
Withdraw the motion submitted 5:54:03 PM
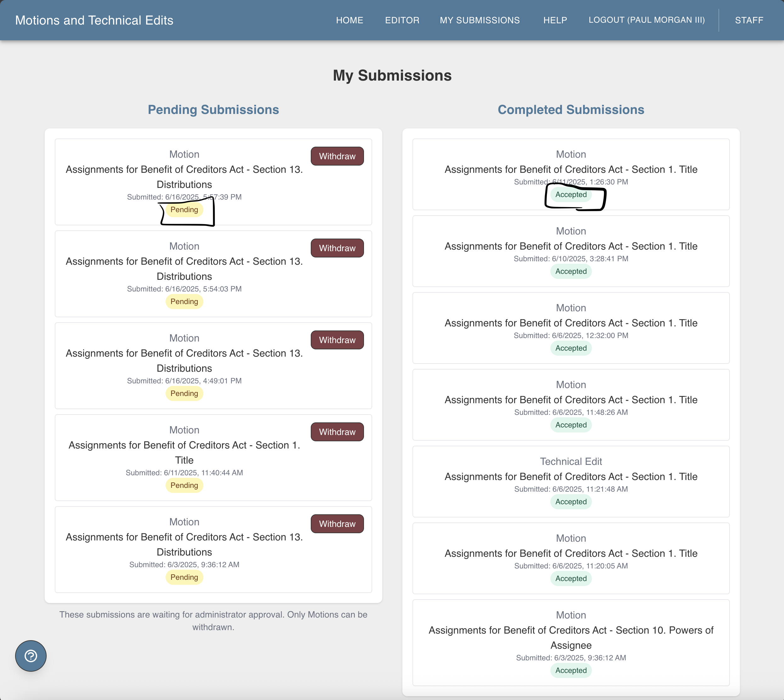[x=337, y=248]
